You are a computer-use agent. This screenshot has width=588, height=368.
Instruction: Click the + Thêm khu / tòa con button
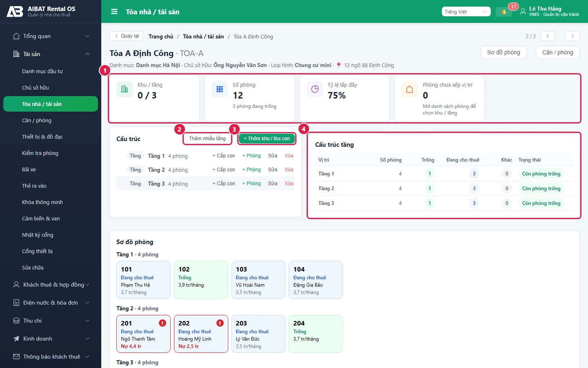(267, 139)
